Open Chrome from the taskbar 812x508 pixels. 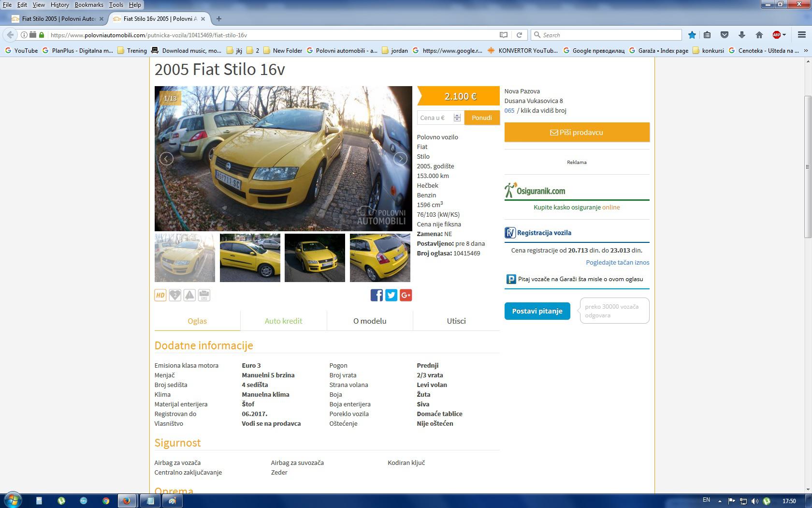coord(106,501)
